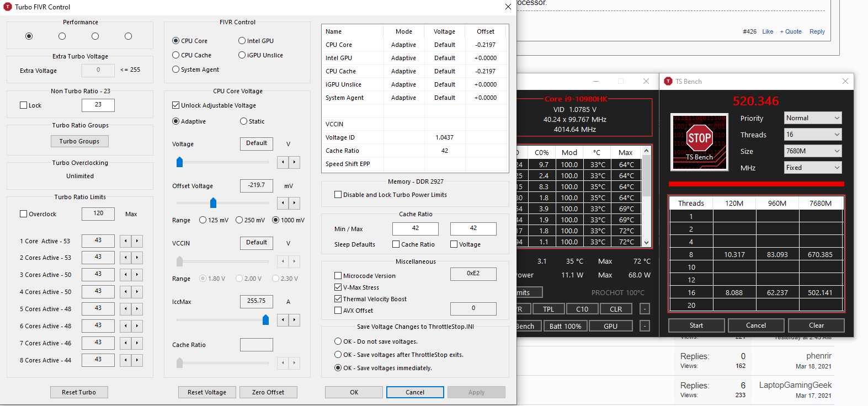Screen dimensions: 868x406
Task: Toggle V-Max Stress checkbox
Action: [356, 287]
